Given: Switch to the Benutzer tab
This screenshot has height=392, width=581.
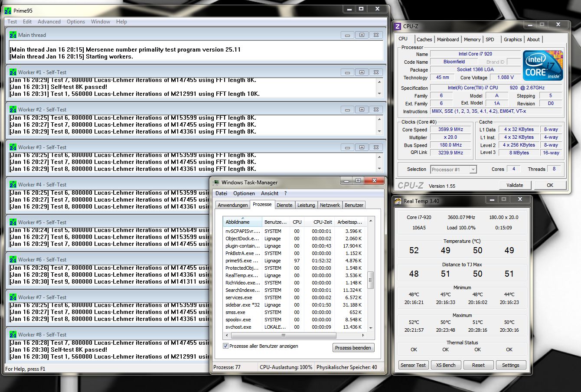Looking at the screenshot, I should (x=354, y=205).
